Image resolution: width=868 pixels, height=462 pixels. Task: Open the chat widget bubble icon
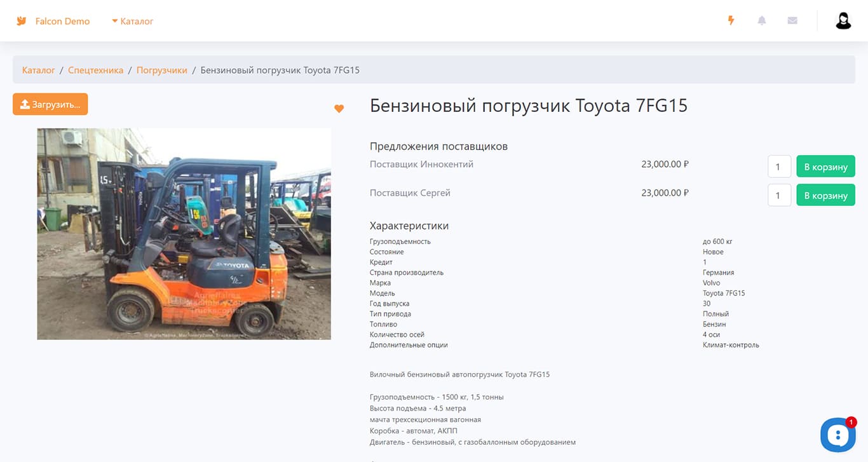(x=838, y=435)
